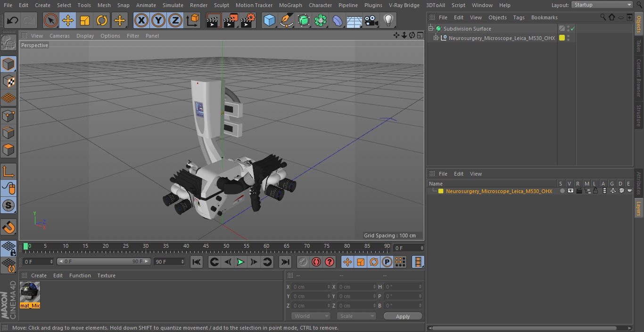Toggle snapping with the magnet icon
This screenshot has width=644, height=332.
coord(8,227)
